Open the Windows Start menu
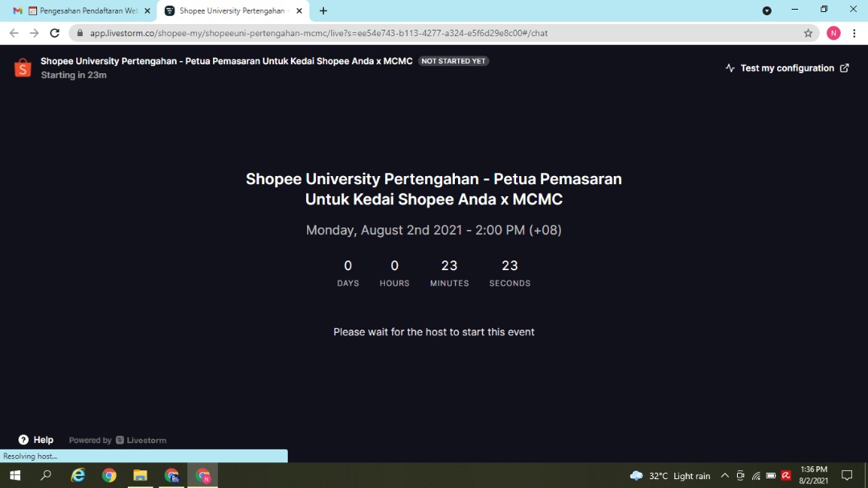868x488 pixels. [14, 475]
